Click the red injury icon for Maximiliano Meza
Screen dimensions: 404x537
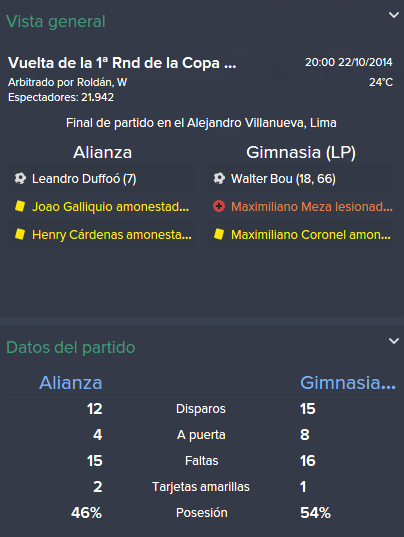click(x=219, y=206)
